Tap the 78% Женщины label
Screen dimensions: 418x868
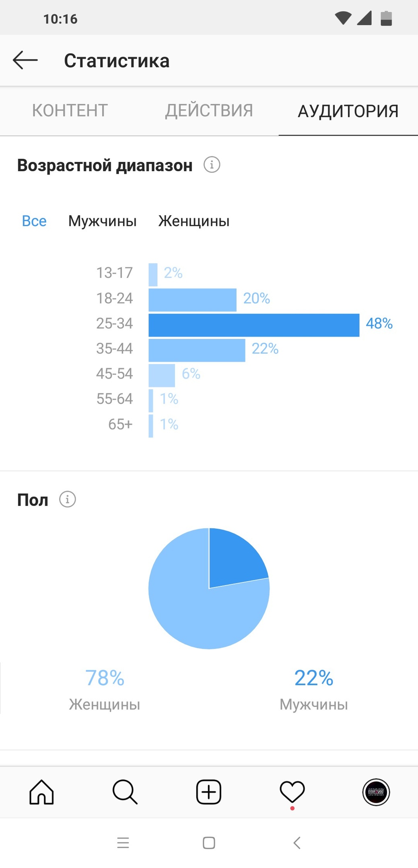(105, 690)
